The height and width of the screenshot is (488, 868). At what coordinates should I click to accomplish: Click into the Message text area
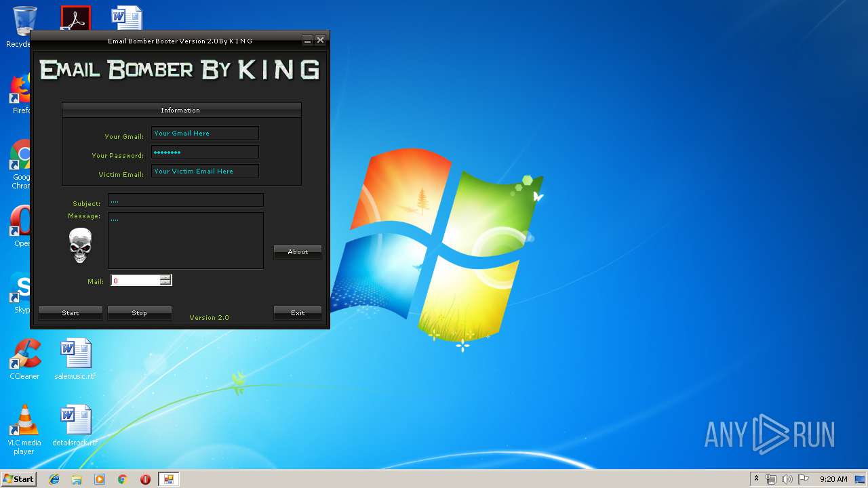coord(186,241)
